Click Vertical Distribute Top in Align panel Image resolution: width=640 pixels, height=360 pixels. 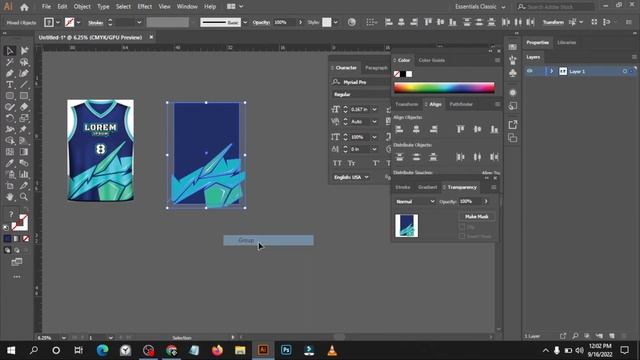click(x=400, y=157)
